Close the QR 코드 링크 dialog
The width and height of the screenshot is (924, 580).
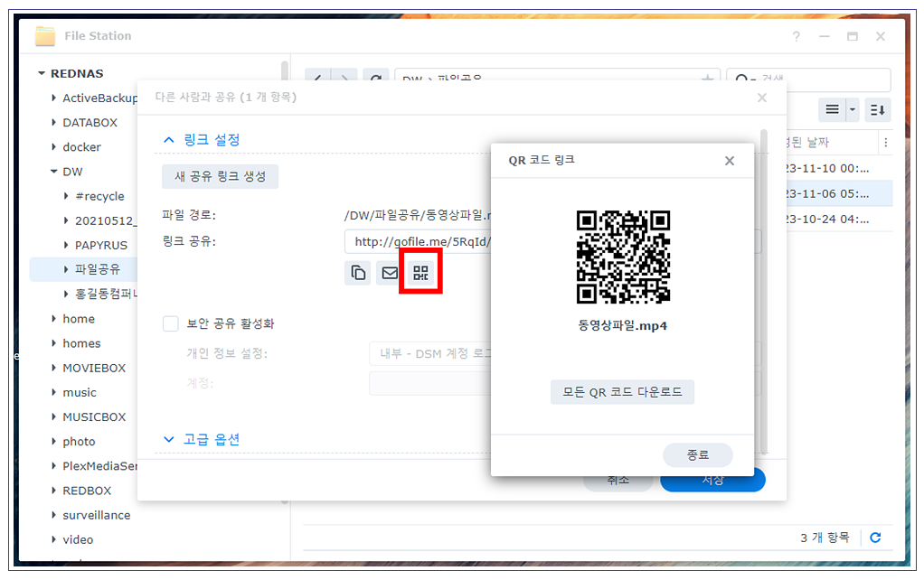click(x=730, y=161)
